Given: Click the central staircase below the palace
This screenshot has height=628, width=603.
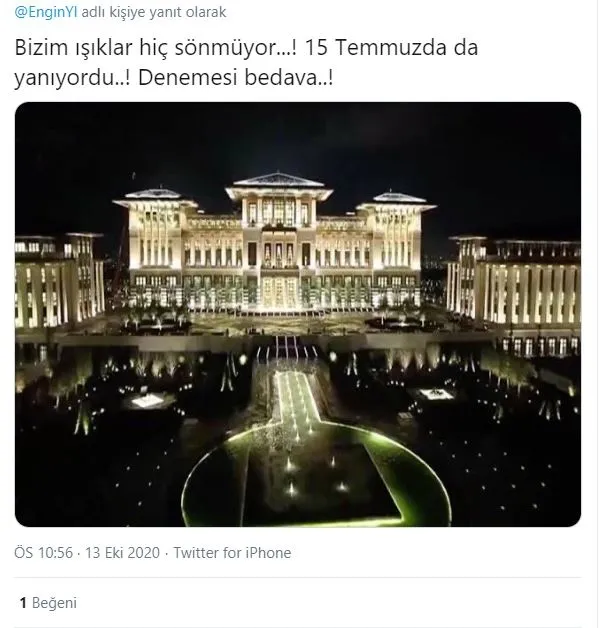Looking at the screenshot, I should pyautogui.click(x=287, y=346).
